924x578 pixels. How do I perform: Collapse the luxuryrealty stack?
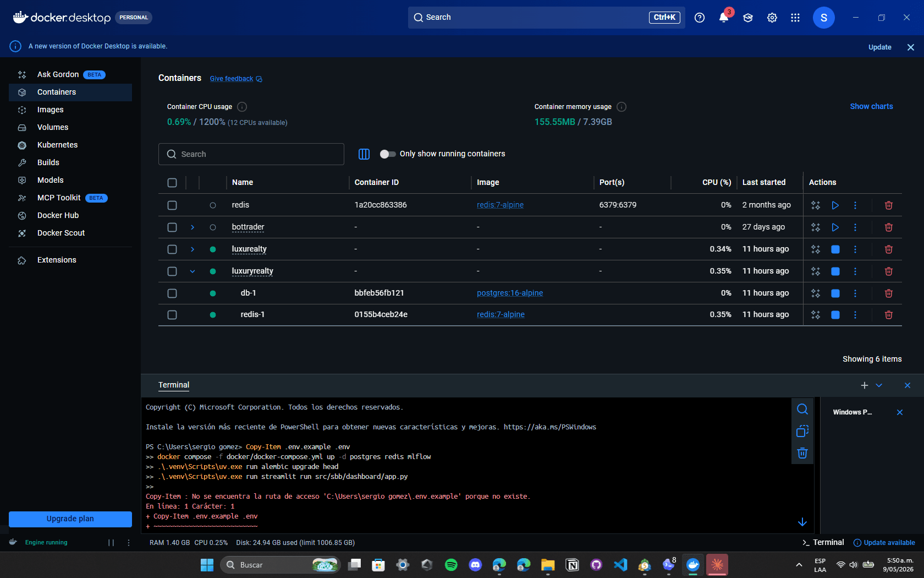click(193, 271)
